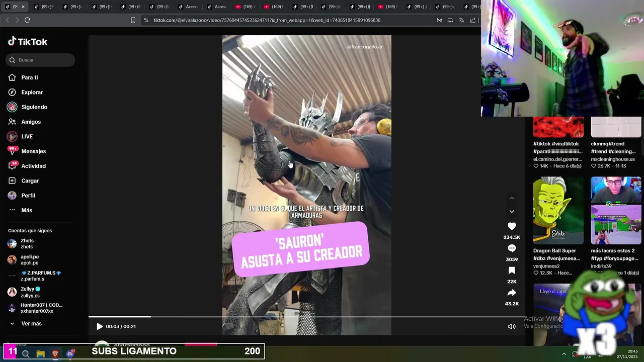Click the Brave browser taskbar icon
The image size is (644, 362).
(x=55, y=354)
